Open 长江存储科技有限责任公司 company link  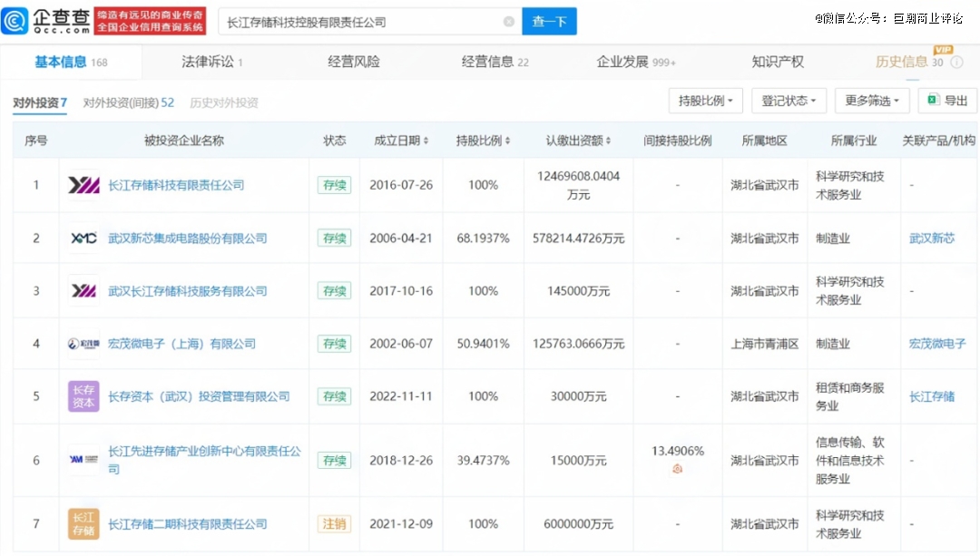pyautogui.click(x=176, y=185)
